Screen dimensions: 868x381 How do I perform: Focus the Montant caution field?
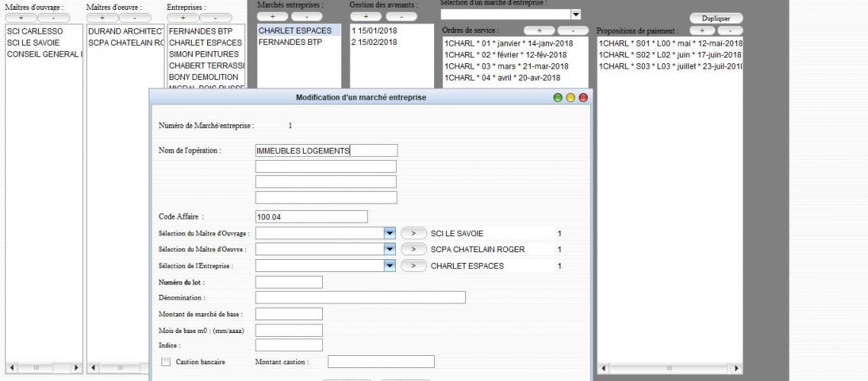(381, 362)
